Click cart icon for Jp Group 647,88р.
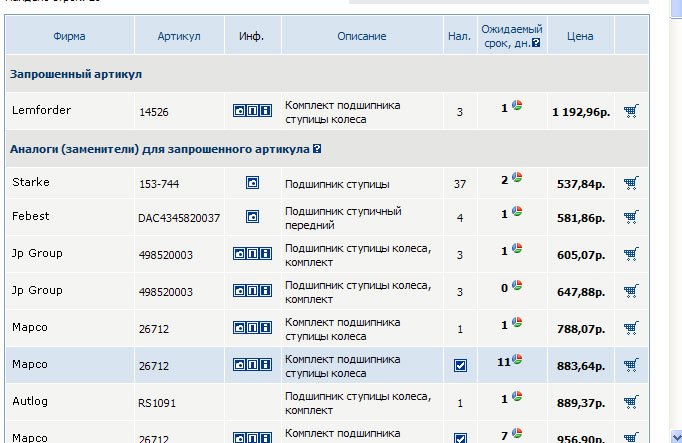Screen dimensions: 682x443 tap(631, 291)
